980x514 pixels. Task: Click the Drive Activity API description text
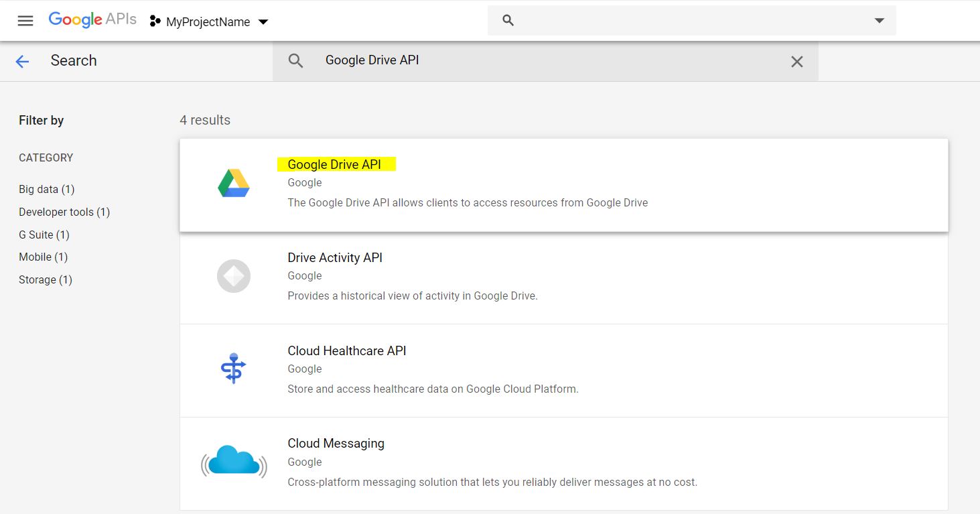(413, 296)
